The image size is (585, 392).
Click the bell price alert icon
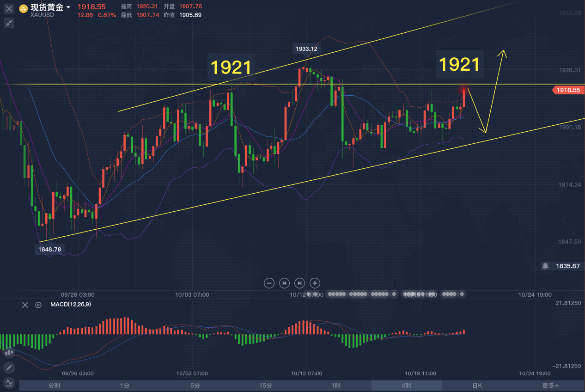546,266
